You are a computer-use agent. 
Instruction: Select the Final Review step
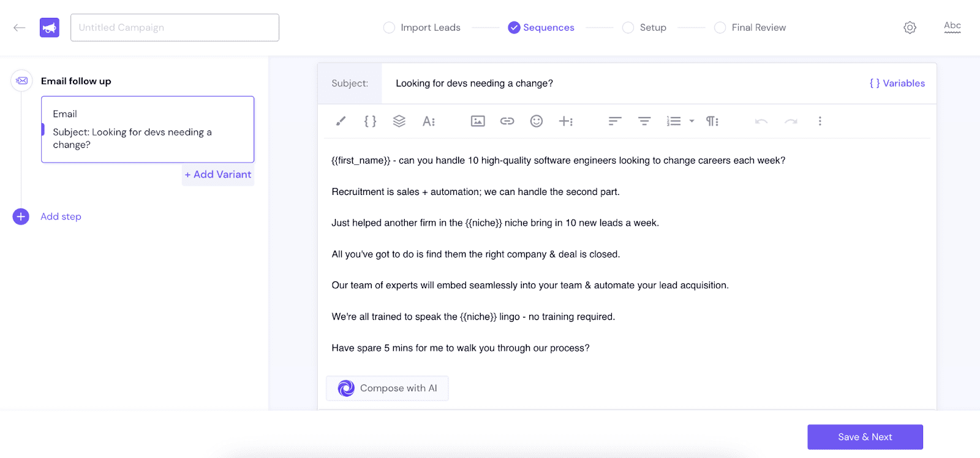point(720,28)
